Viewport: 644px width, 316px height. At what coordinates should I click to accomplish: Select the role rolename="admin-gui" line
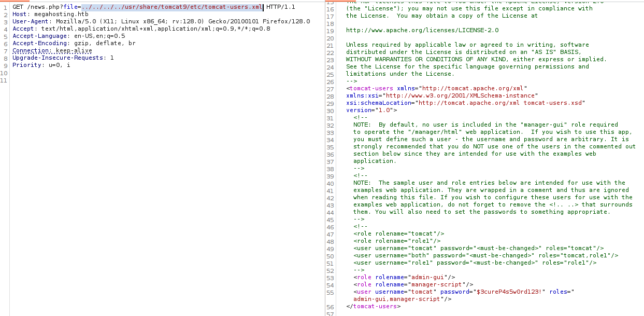pyautogui.click(x=404, y=277)
